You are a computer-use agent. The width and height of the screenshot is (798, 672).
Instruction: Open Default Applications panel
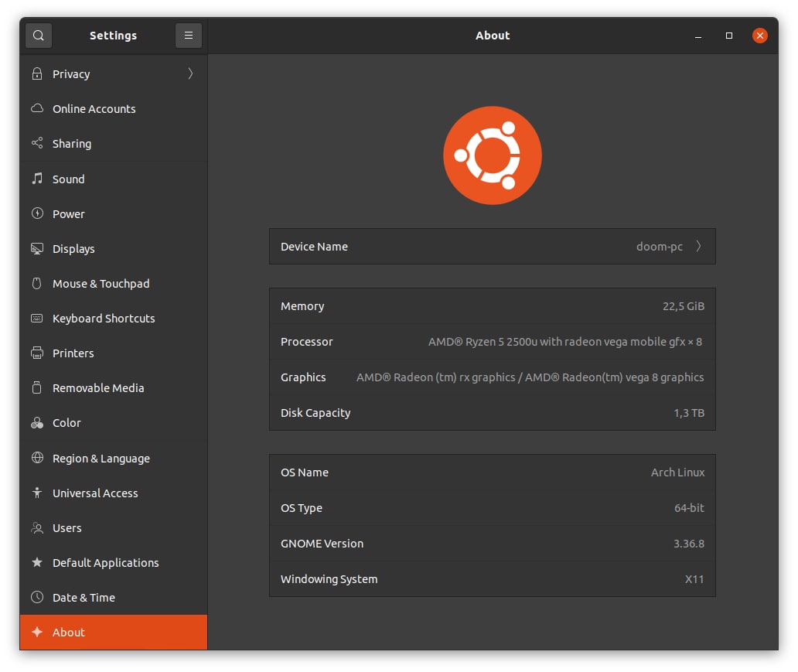(x=114, y=562)
